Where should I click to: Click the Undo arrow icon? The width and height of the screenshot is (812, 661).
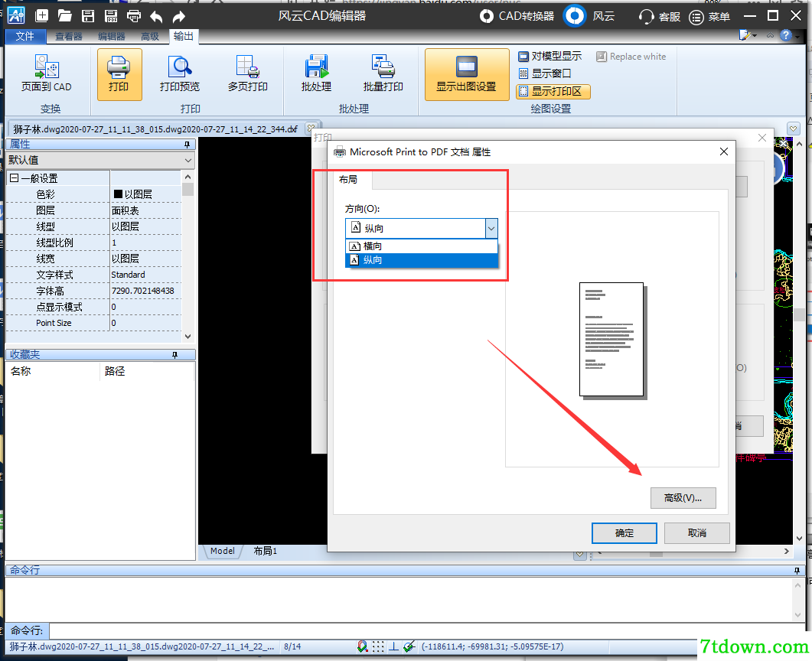[x=156, y=17]
